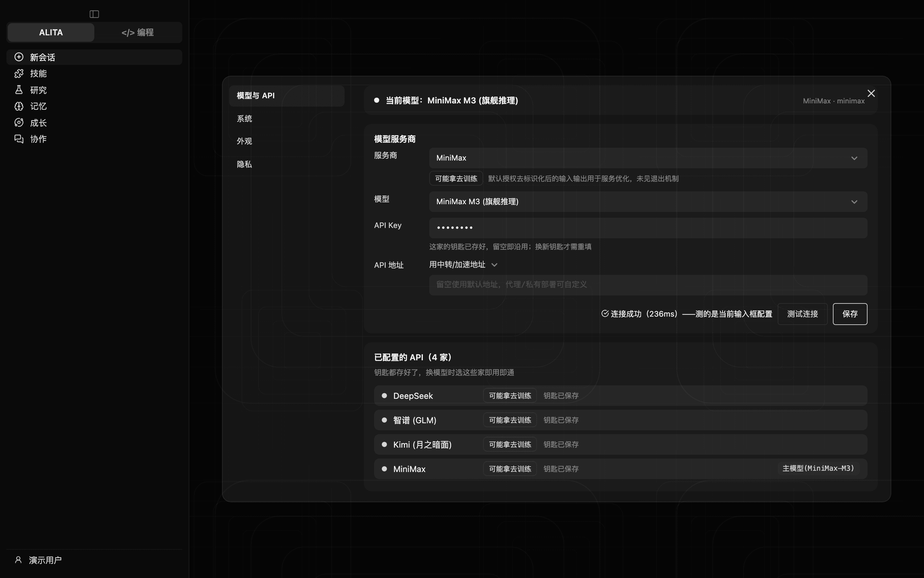Image resolution: width=924 pixels, height=578 pixels.
Task: Click the 主模型(MiniMax-M3) badge
Action: tap(818, 468)
